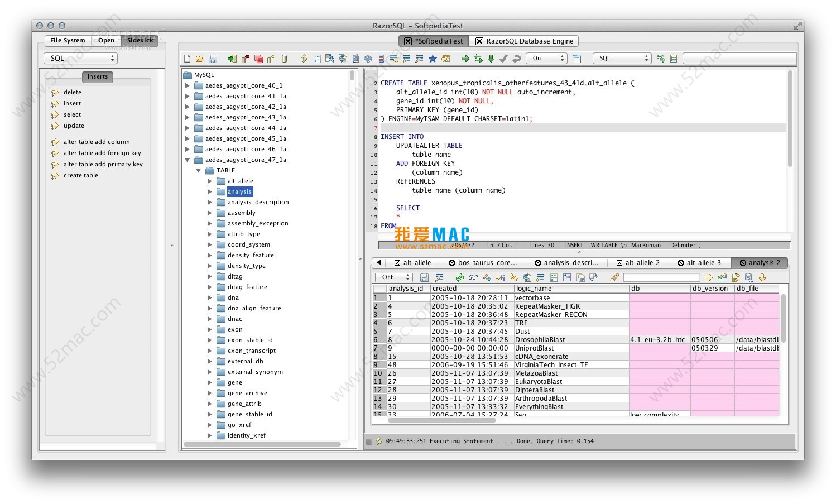Click the create table insert item
836x504 pixels.
(80, 175)
